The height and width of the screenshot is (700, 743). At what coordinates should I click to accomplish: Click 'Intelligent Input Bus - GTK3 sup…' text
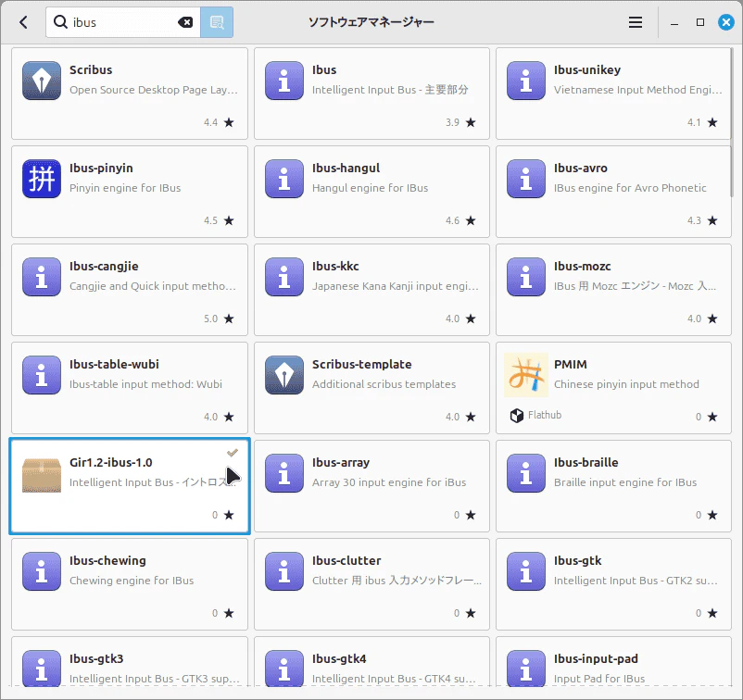coord(154,678)
